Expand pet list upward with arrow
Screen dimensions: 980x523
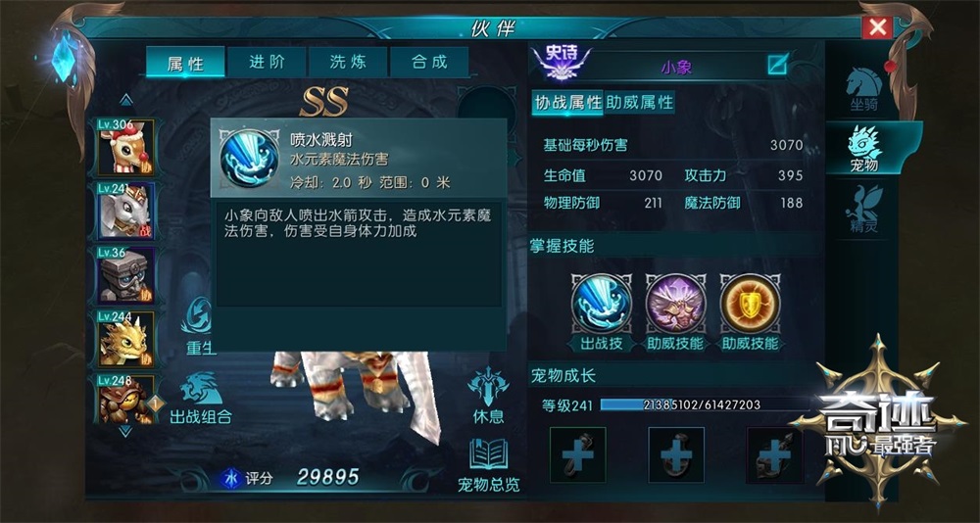126,99
